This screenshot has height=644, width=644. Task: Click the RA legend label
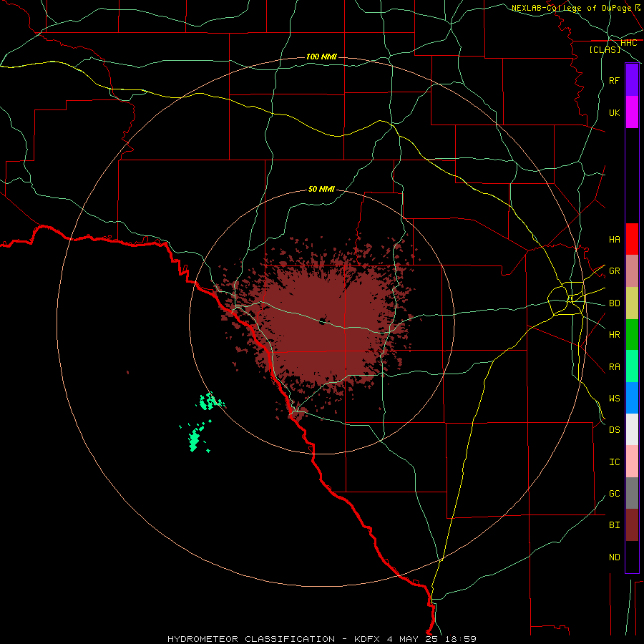(615, 366)
